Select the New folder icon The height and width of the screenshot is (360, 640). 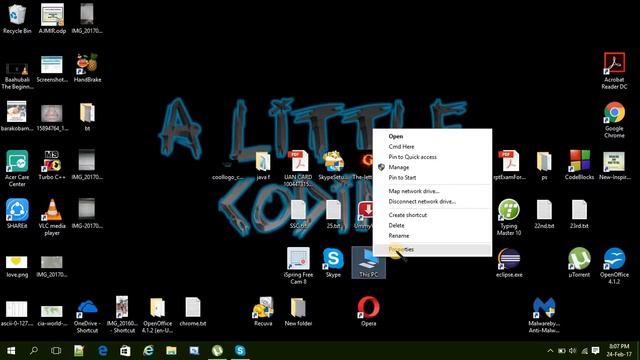pos(298,311)
